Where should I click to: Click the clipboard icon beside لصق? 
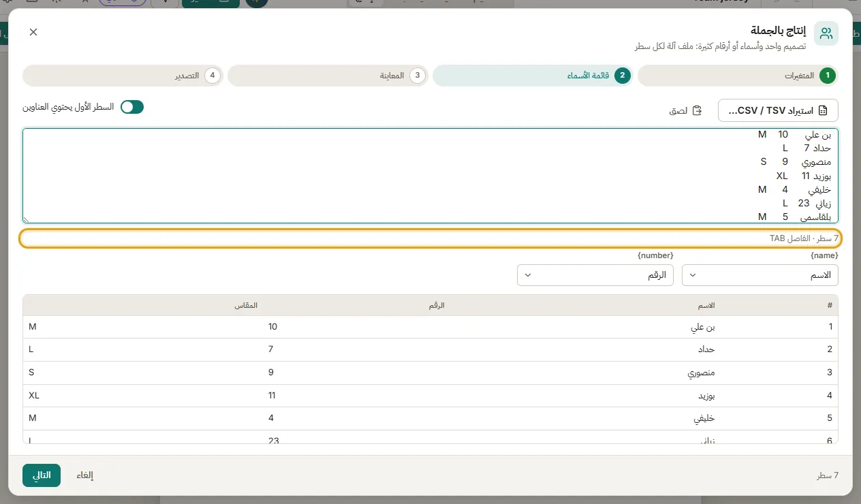click(697, 110)
